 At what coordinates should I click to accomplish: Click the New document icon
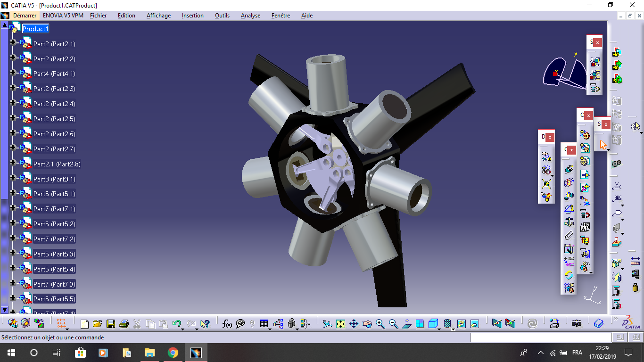(84, 324)
